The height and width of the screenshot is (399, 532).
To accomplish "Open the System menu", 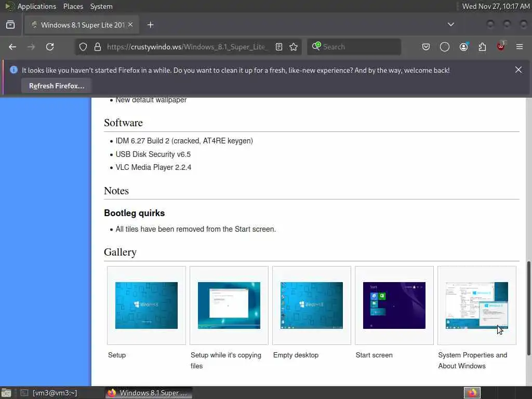I will pos(101,6).
